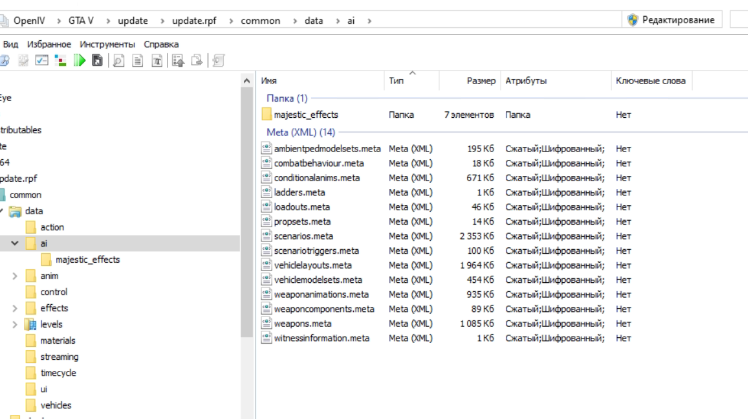Screen dimensions: 748x419
Task: Select the streaming folder in tree
Action: 59,357
